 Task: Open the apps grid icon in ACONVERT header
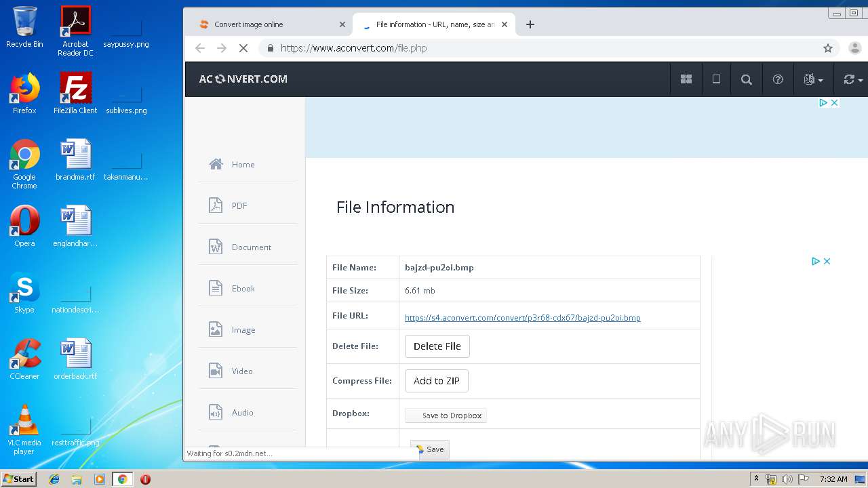[686, 79]
